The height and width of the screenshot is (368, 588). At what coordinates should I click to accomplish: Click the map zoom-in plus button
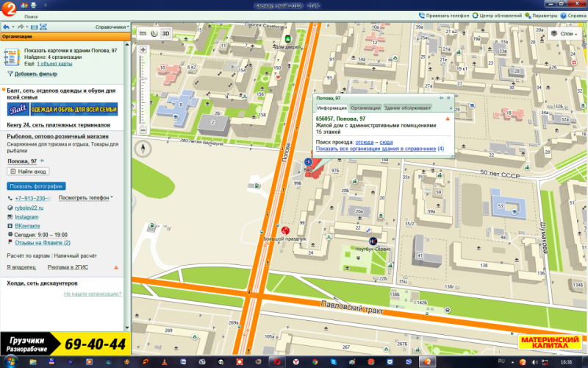coord(143,50)
